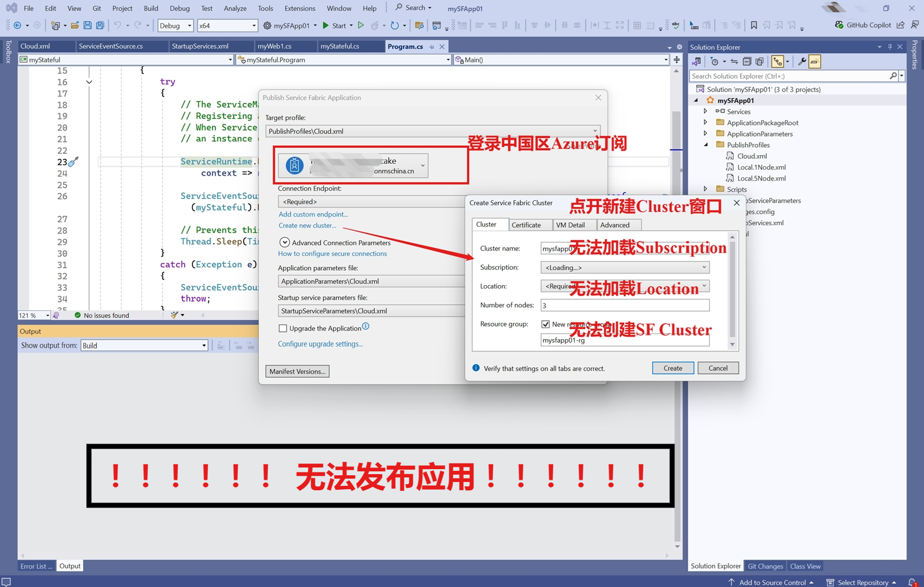Collapse the Advanced Connection Parameters section
The width and height of the screenshot is (924, 587).
(x=285, y=242)
